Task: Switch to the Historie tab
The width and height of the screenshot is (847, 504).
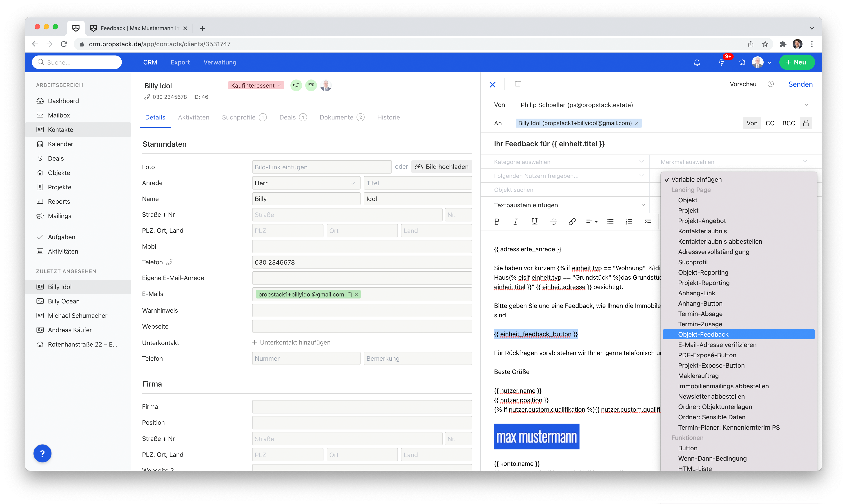Action: 388,117
